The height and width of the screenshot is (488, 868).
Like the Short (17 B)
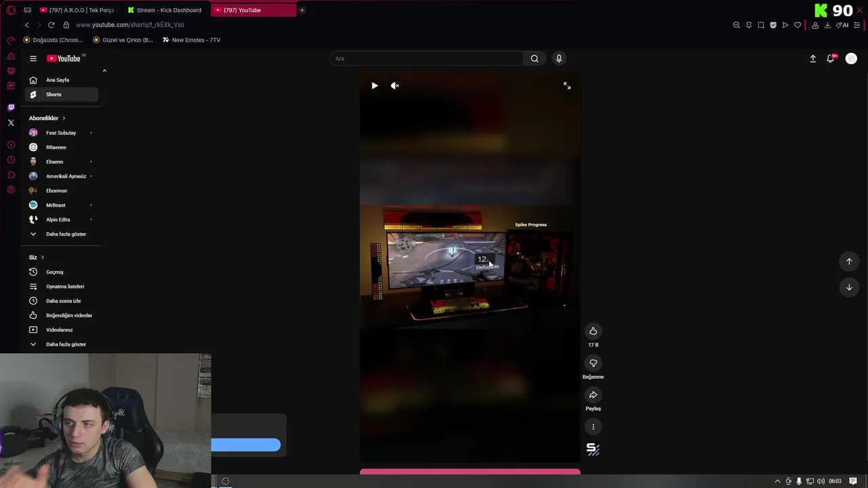(593, 331)
